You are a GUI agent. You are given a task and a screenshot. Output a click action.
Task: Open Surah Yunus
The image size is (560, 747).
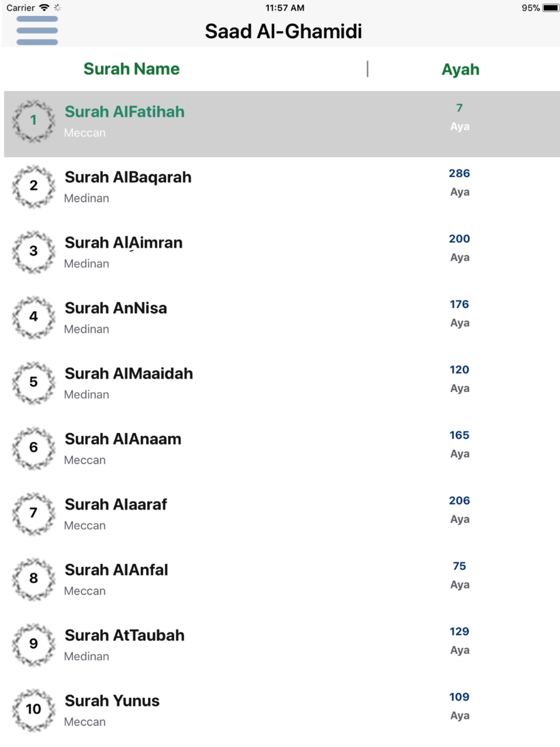tap(112, 701)
